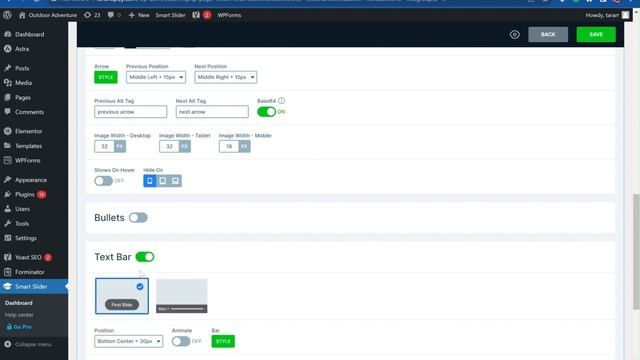This screenshot has width=640, height=360.
Task: Open the Yoast icon in admin bar
Action: [x=196, y=15]
